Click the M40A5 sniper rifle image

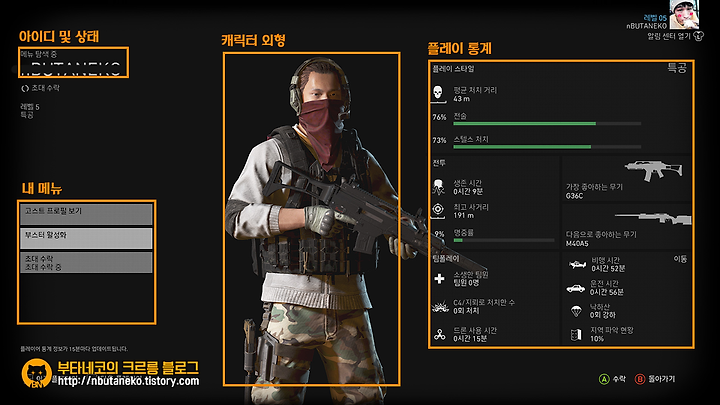pos(653,218)
